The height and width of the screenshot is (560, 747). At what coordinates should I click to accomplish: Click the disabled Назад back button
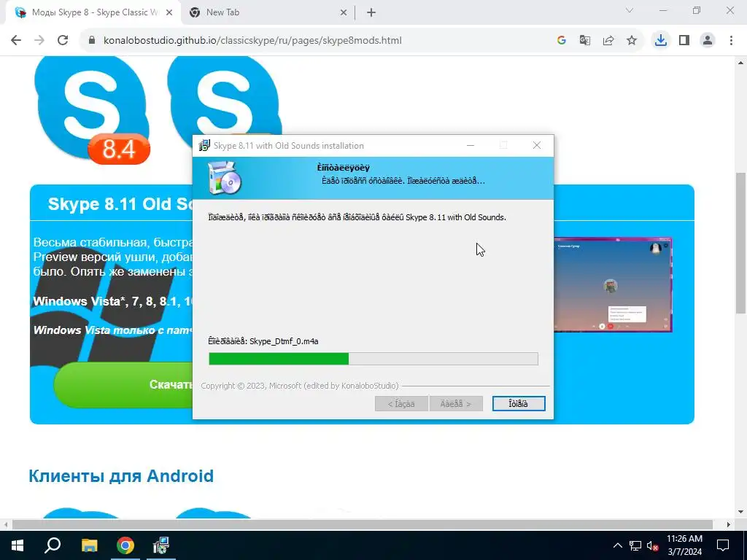point(401,404)
